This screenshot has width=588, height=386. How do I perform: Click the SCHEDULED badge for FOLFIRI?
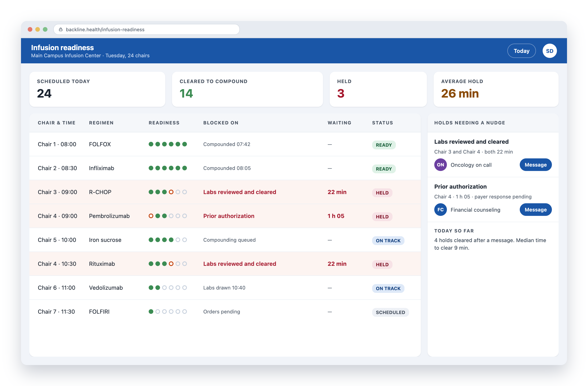390,312
